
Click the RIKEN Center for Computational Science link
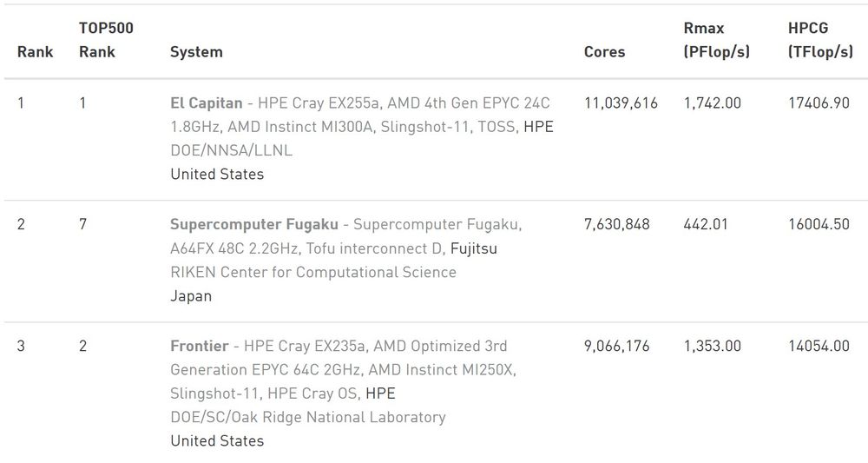coord(313,273)
